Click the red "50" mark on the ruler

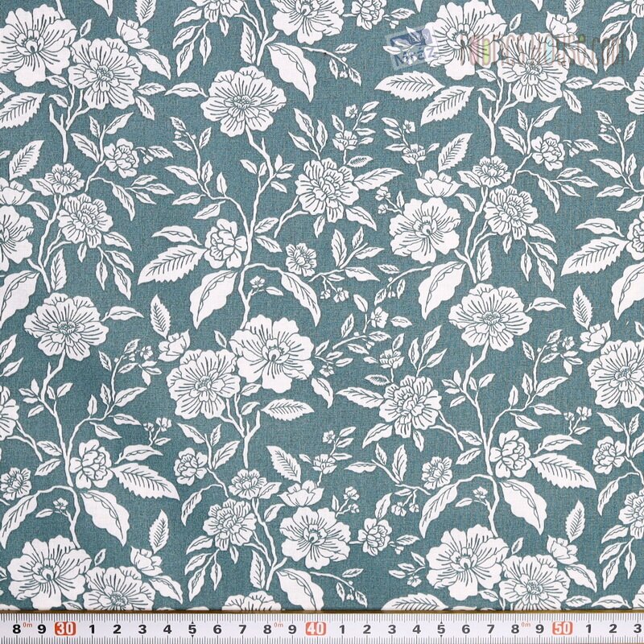tap(563, 629)
